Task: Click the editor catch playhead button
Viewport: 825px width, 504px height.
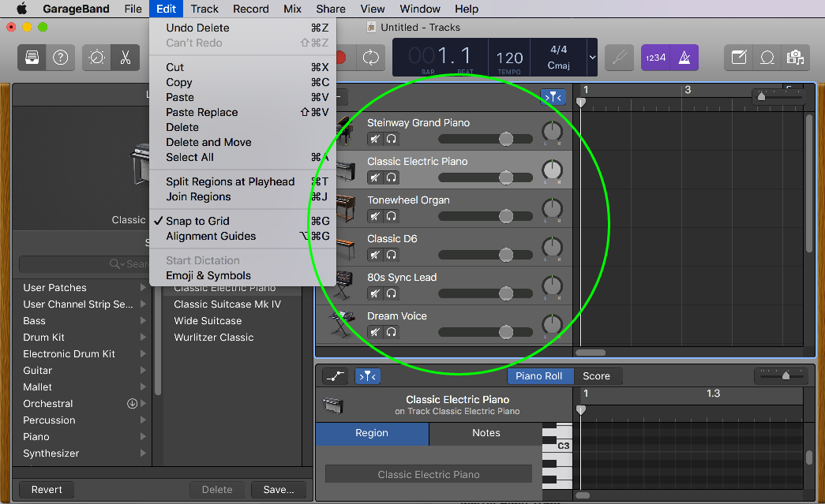Action: 368,376
